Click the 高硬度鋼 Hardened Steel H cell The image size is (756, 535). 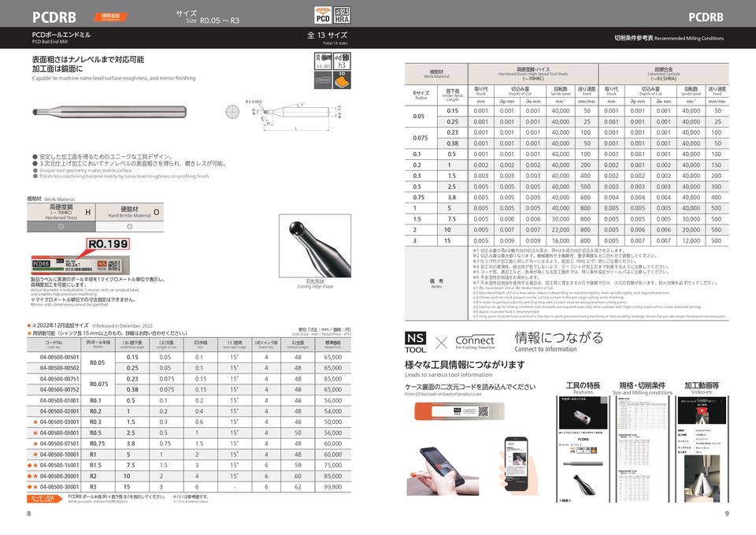pos(61,212)
